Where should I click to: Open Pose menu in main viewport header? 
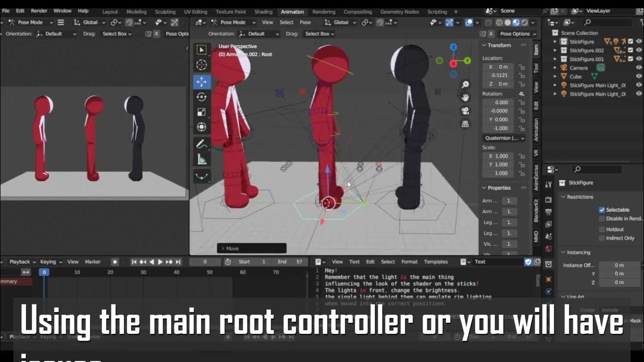[305, 22]
